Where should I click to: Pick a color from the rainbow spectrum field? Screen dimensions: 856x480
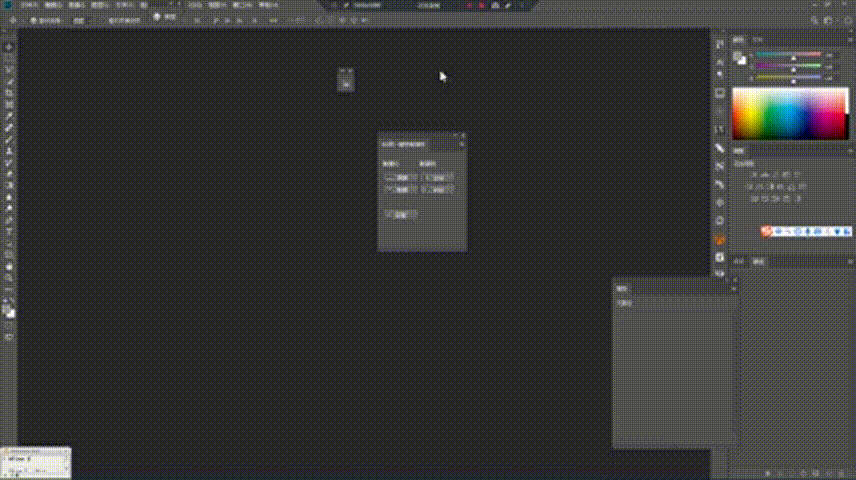click(x=789, y=114)
